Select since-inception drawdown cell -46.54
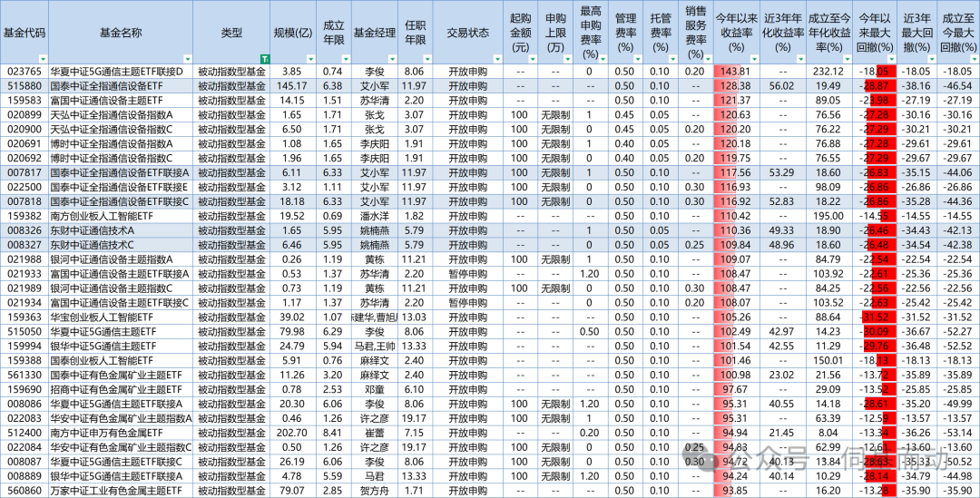Image resolution: width=980 pixels, height=498 pixels. 957,85
